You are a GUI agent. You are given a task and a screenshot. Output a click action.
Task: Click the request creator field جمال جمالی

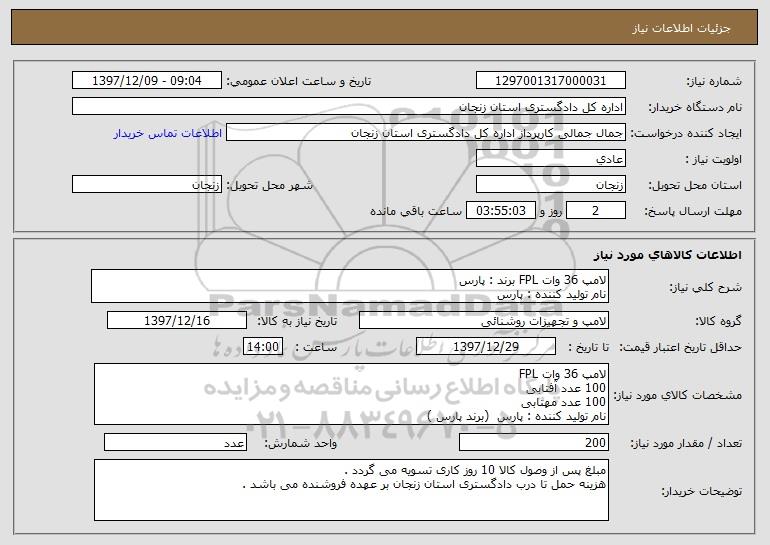pyautogui.click(x=426, y=133)
